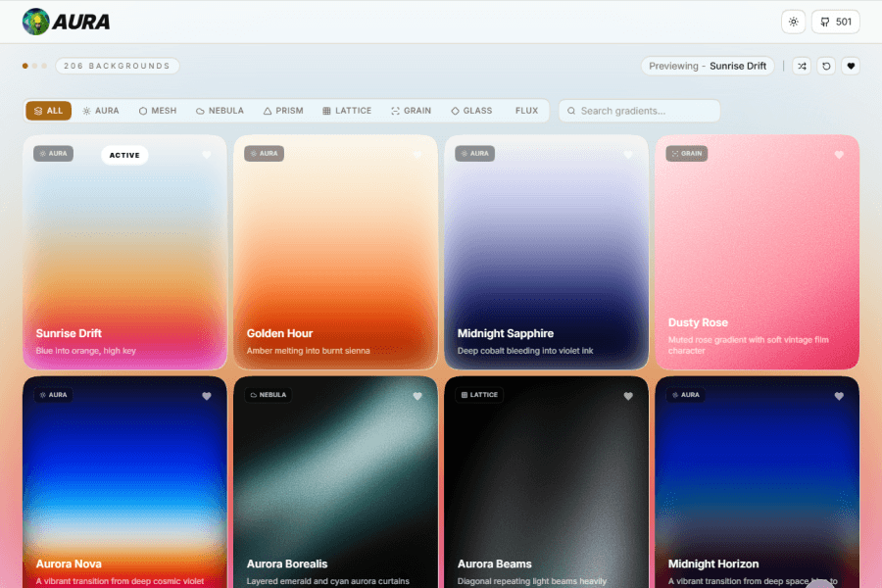
Task: Open the Aurora Beams gradient card
Action: (x=546, y=482)
